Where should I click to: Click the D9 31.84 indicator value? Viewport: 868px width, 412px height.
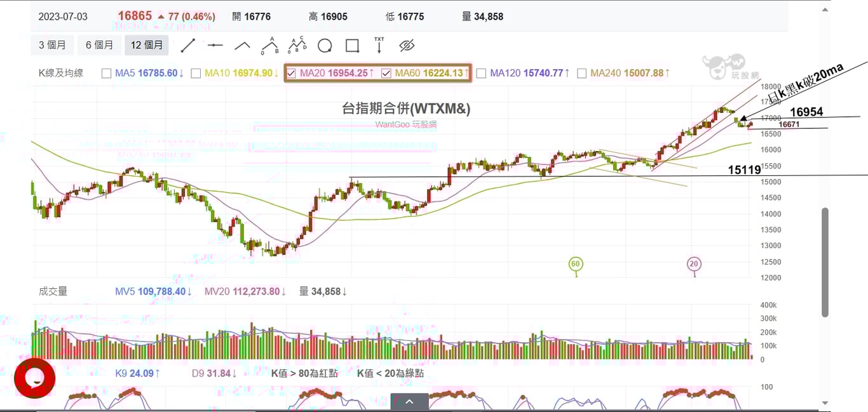[x=215, y=373]
